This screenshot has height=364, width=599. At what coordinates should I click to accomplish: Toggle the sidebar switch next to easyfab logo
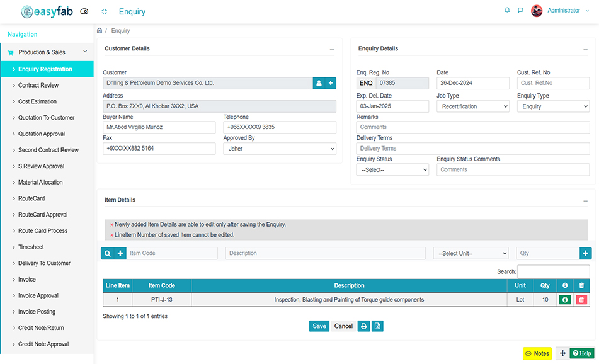(84, 11)
